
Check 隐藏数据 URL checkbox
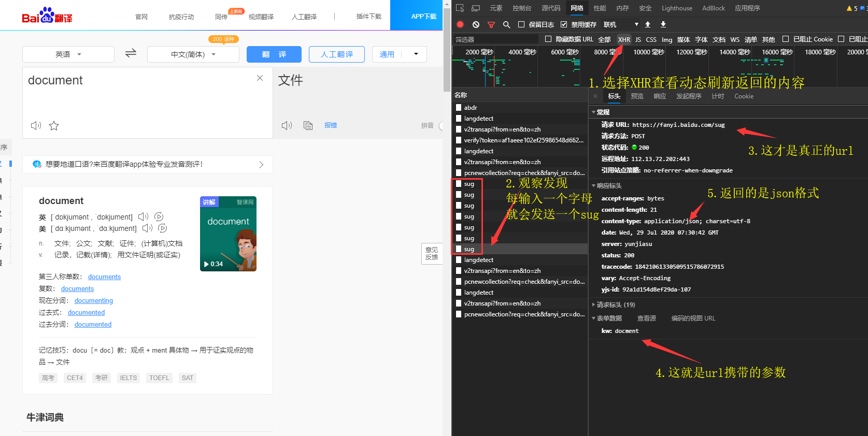pos(548,39)
